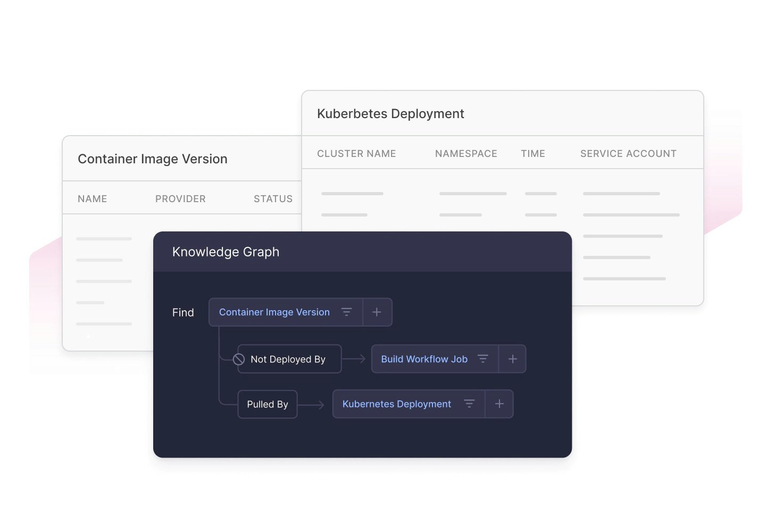Click the STATUS header in Container Image Version
766x532 pixels.
[273, 198]
